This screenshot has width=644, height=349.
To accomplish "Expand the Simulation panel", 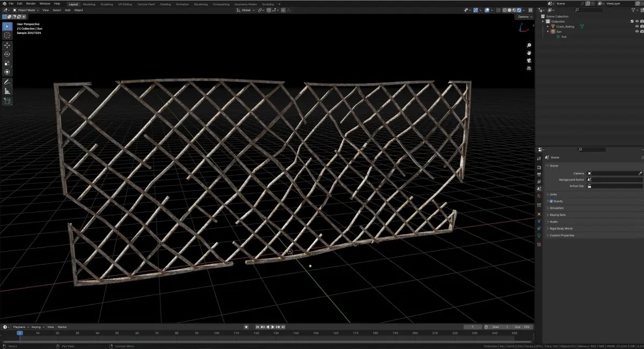I will [x=594, y=208].
